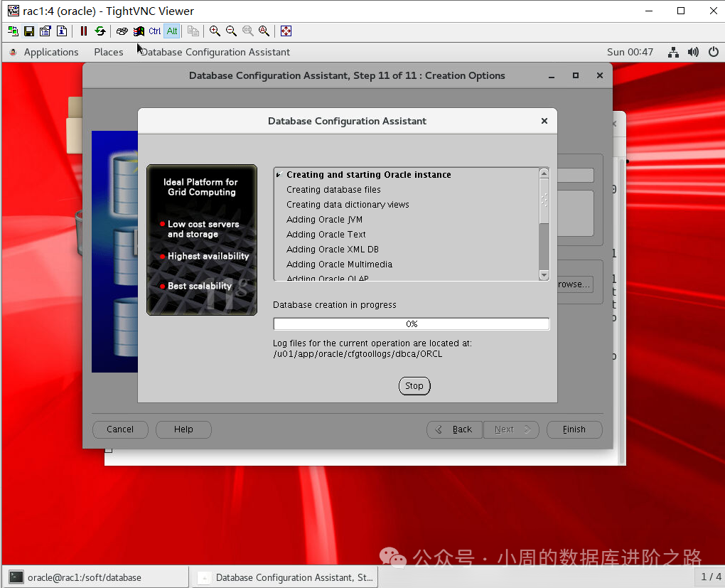Click the red Pause icon
This screenshot has height=588, width=725.
pyautogui.click(x=84, y=31)
